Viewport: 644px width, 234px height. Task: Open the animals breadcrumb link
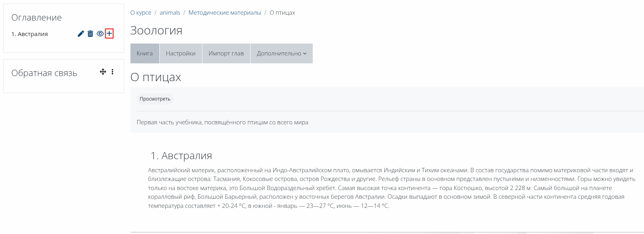point(170,13)
